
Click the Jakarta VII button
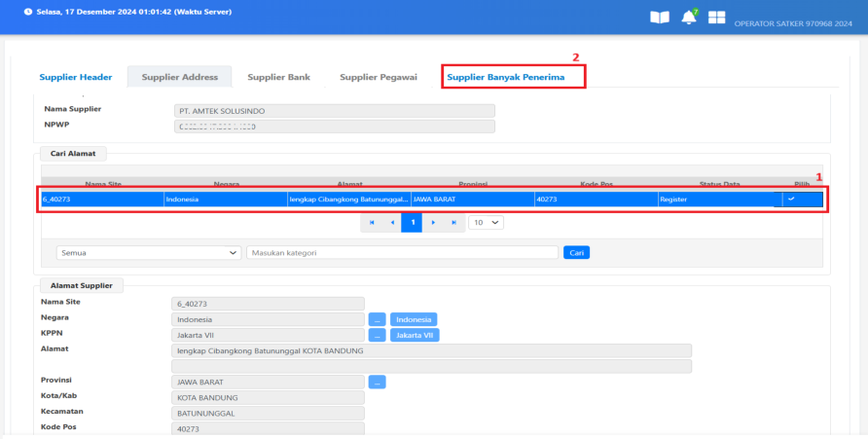pyautogui.click(x=415, y=336)
